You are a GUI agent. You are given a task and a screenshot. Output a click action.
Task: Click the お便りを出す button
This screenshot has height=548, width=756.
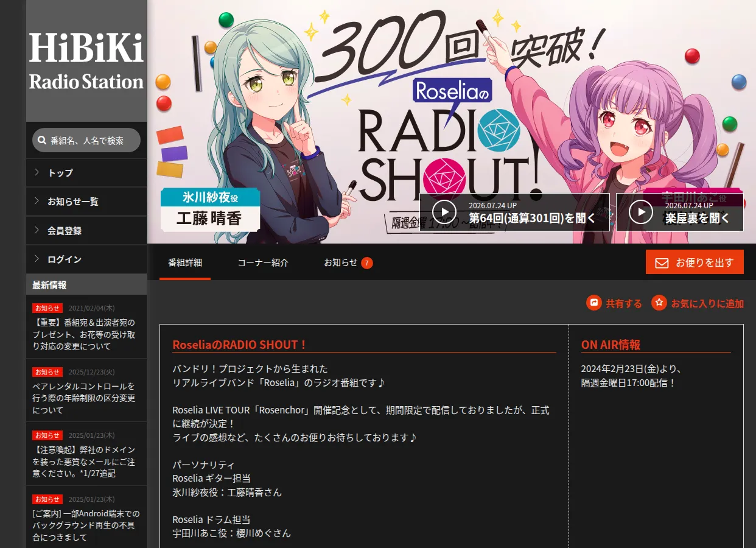[x=695, y=262]
